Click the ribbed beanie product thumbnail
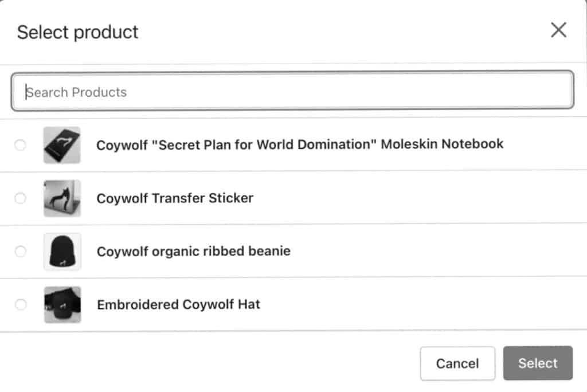 62,251
